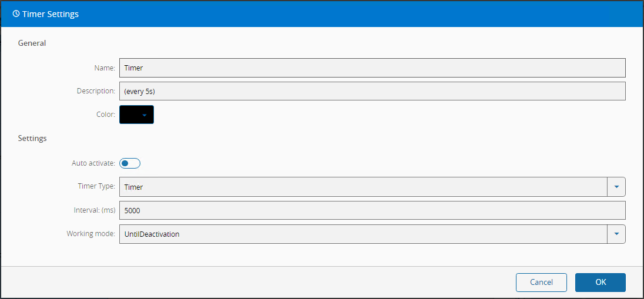
Task: Expand the Working mode dropdown arrow
Action: pos(616,234)
